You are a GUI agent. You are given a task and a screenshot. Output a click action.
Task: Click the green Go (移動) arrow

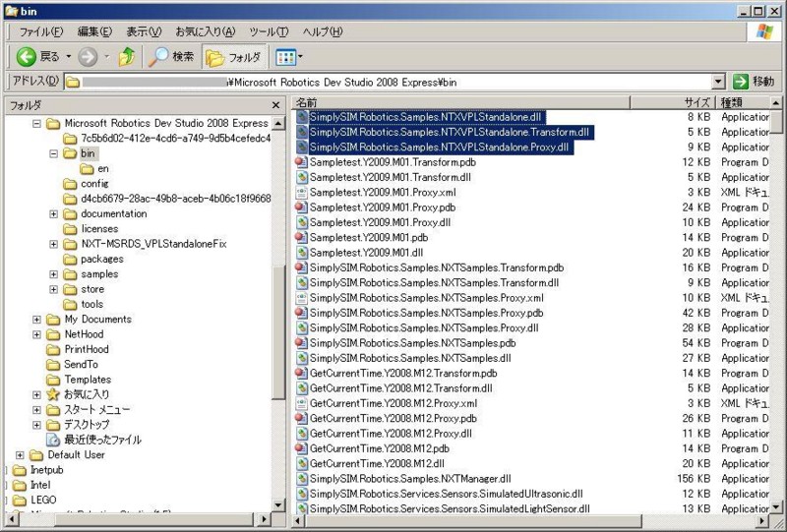click(741, 82)
